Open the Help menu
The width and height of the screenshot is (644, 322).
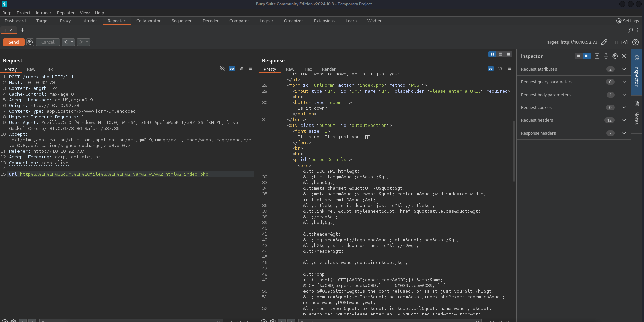pyautogui.click(x=99, y=13)
